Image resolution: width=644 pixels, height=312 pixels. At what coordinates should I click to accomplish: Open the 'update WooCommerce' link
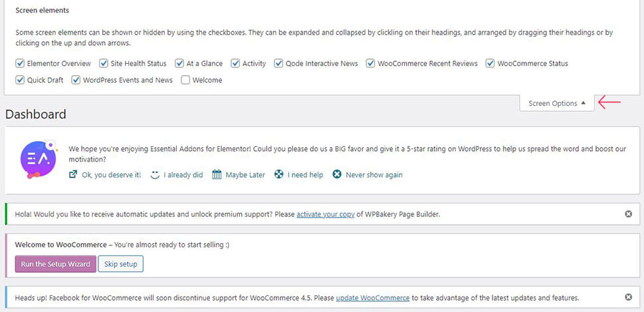[373, 297]
